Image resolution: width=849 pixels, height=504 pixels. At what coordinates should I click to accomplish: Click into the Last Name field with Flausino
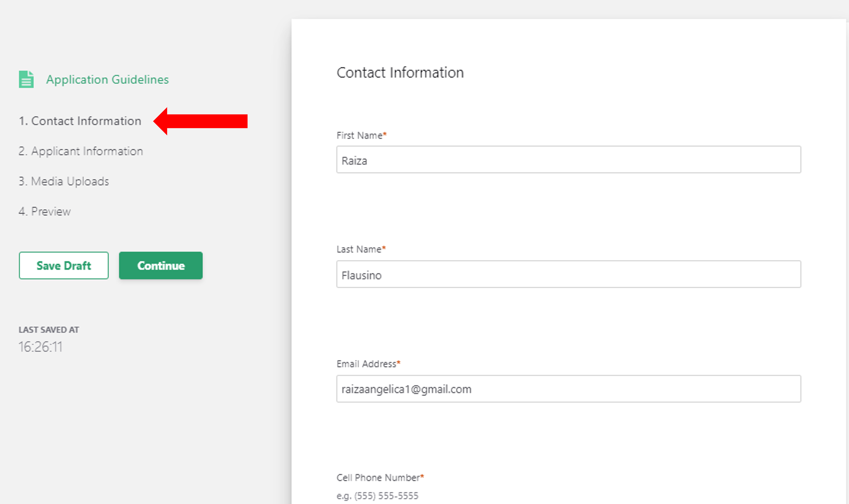[568, 274]
